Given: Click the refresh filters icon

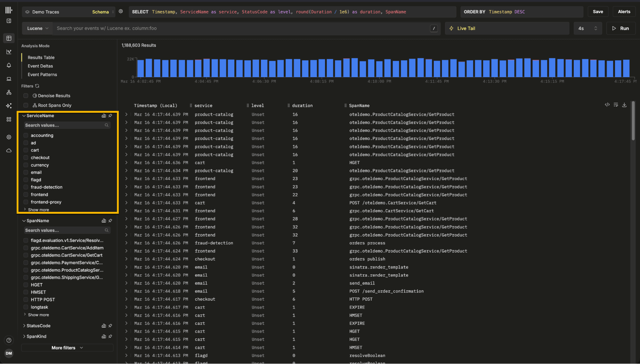Looking at the screenshot, I should pos(37,86).
